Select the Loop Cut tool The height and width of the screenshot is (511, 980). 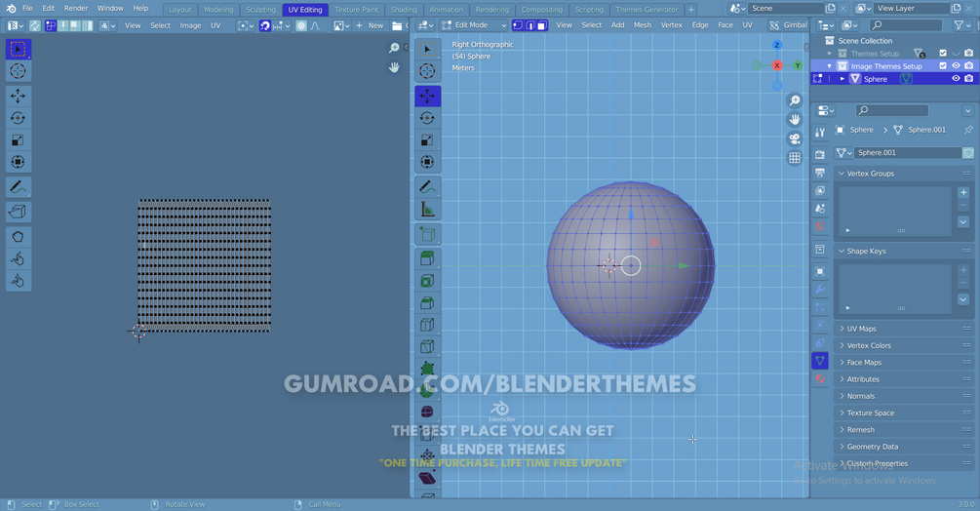[427, 325]
